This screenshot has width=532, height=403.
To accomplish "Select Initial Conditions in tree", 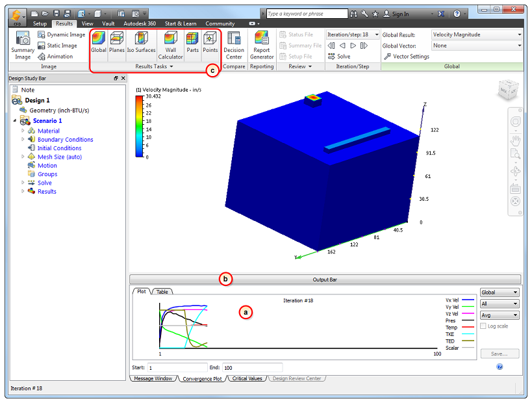I will (55, 148).
